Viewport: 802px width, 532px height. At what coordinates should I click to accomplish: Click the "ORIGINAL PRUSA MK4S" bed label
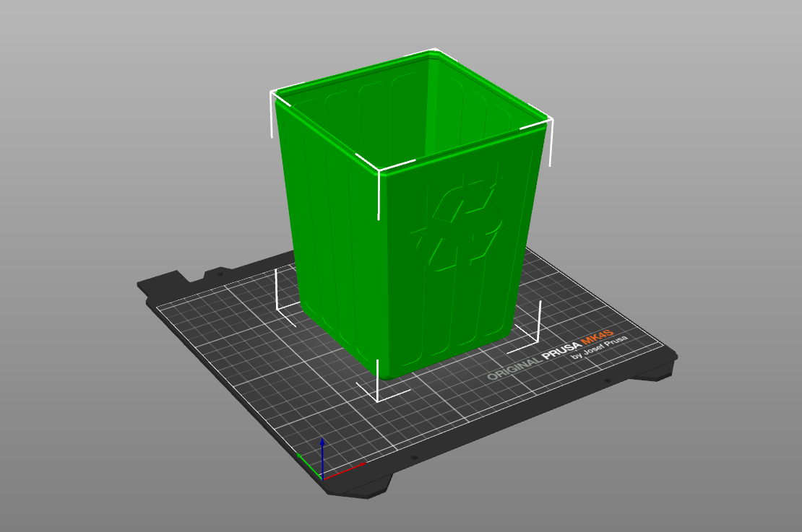(551, 354)
